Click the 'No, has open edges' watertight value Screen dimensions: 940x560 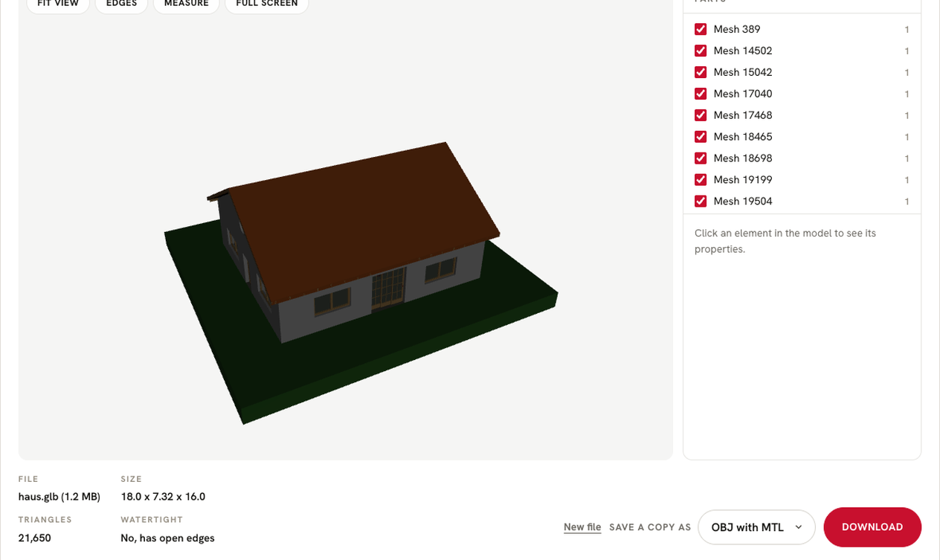point(167,538)
